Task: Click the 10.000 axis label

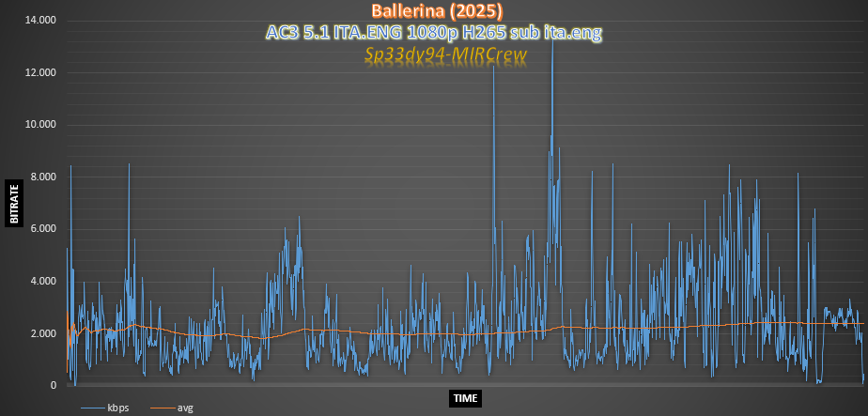Action: coord(41,125)
